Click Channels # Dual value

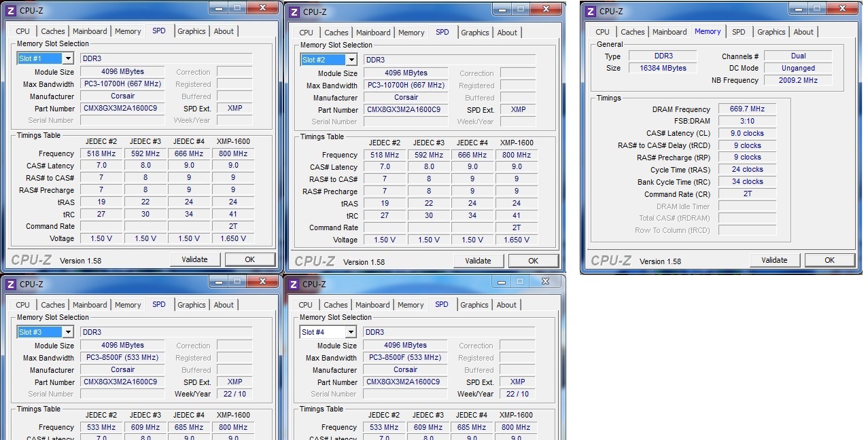point(798,56)
